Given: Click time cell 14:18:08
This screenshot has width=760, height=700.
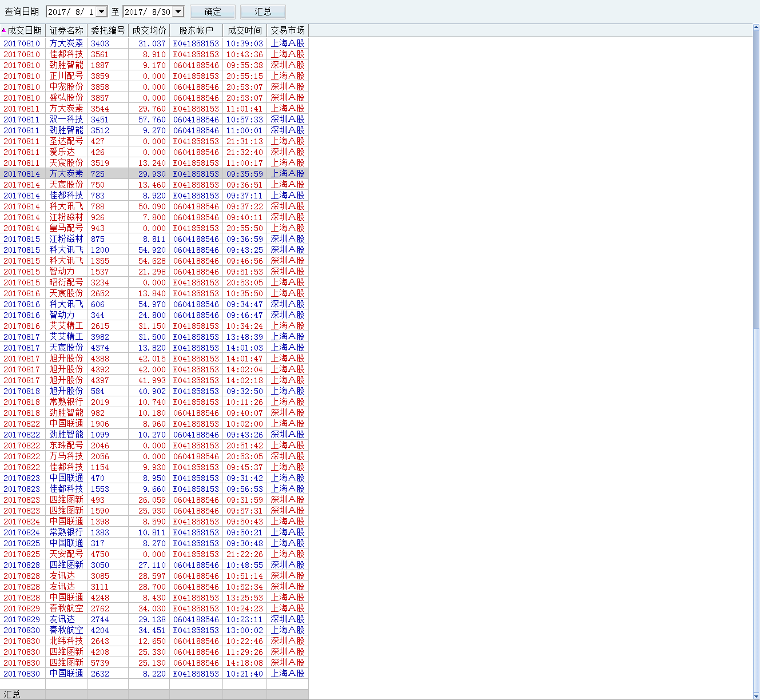Looking at the screenshot, I should 244,663.
